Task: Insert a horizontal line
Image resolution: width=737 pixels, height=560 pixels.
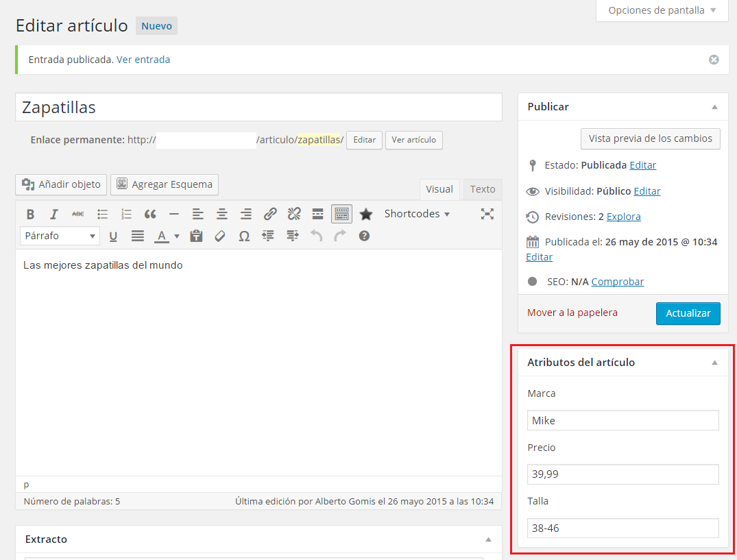Action: coord(174,215)
